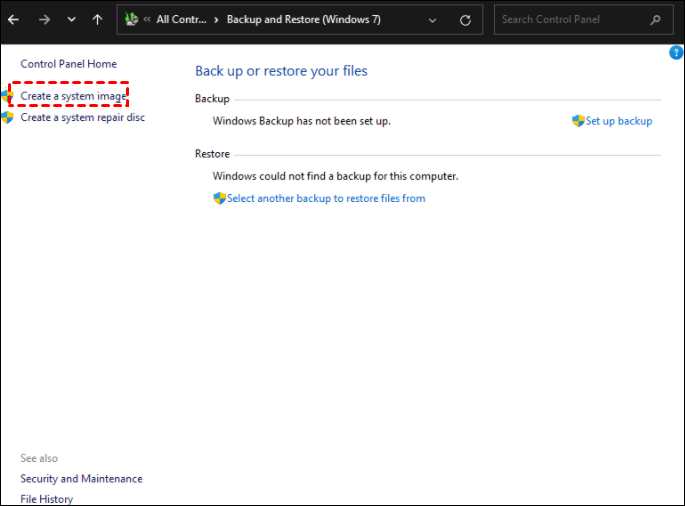Open Control Panel Home
The image size is (685, 506).
[x=69, y=64]
